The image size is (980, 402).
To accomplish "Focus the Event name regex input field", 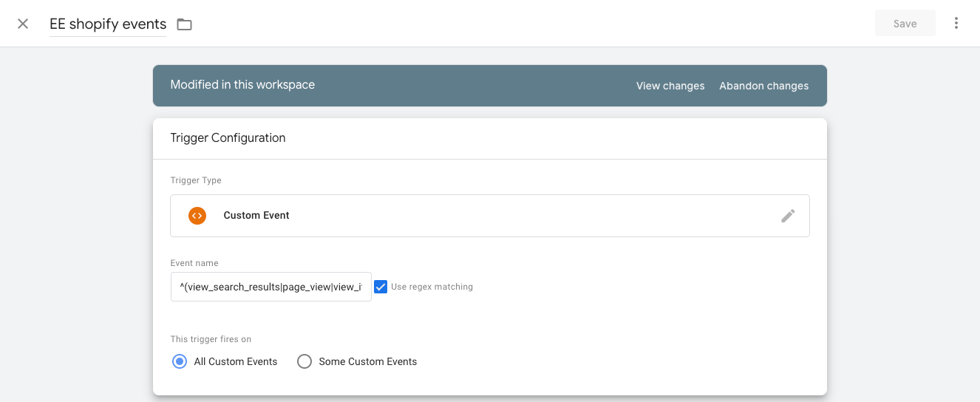I will pyautogui.click(x=270, y=287).
